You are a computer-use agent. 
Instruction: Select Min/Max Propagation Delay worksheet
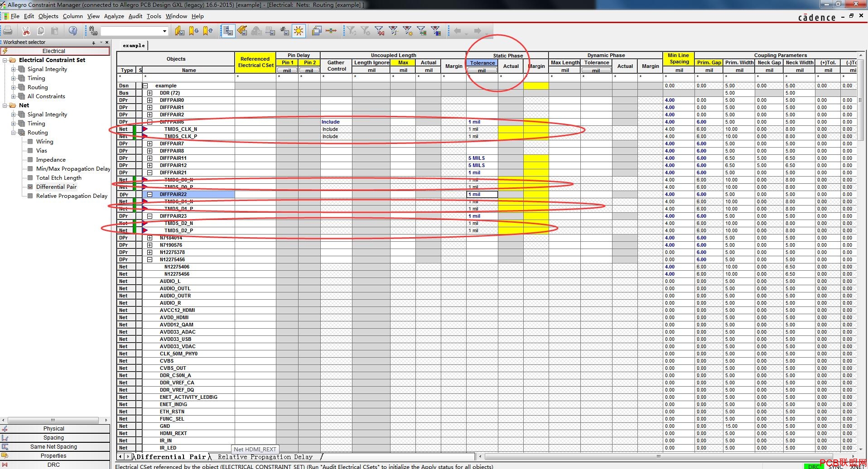click(x=73, y=169)
